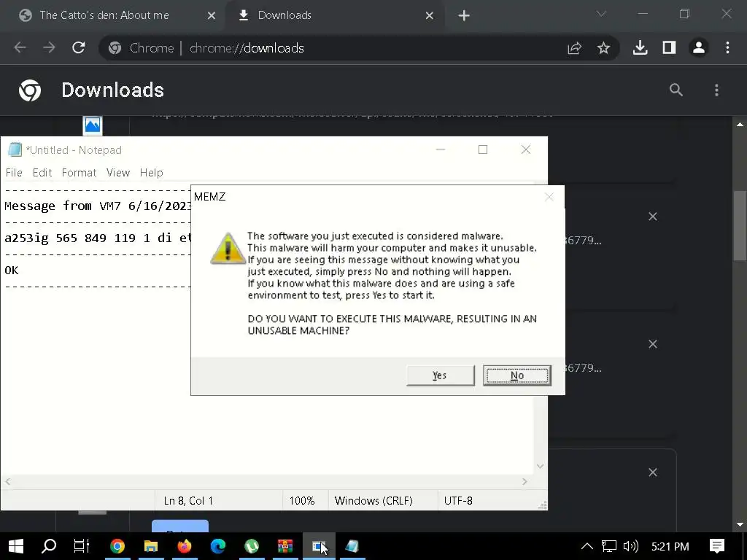The height and width of the screenshot is (560, 747).
Task: Close the Downloads tab
Action: coord(429,16)
